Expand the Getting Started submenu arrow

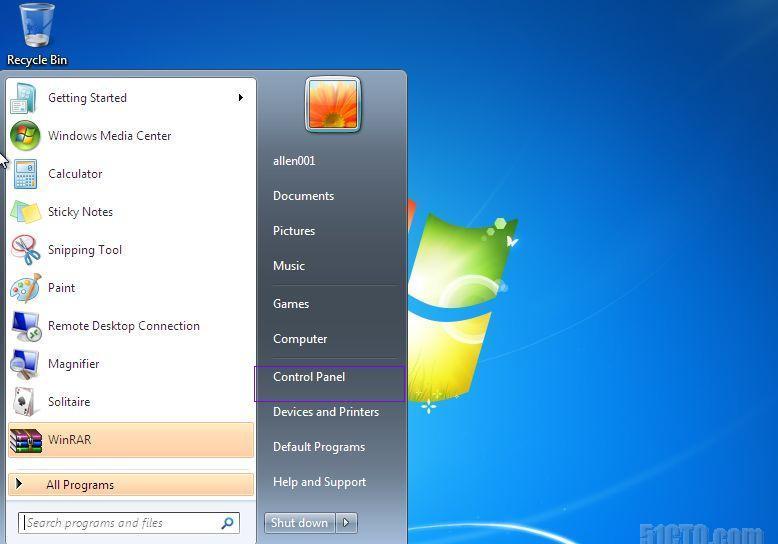coord(241,97)
